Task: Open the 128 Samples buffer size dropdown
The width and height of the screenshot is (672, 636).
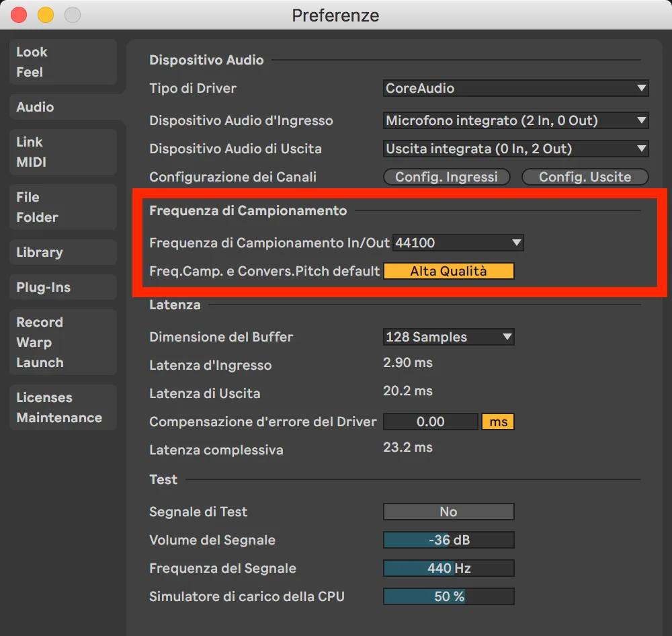Action: 449,337
